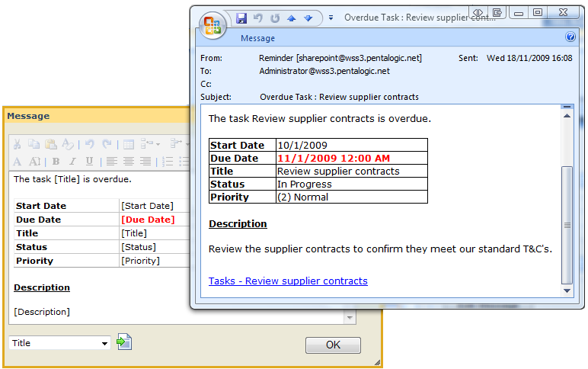Click the left-right arrows icon in Outlook title bar
The width and height of the screenshot is (588, 369).
(x=478, y=12)
